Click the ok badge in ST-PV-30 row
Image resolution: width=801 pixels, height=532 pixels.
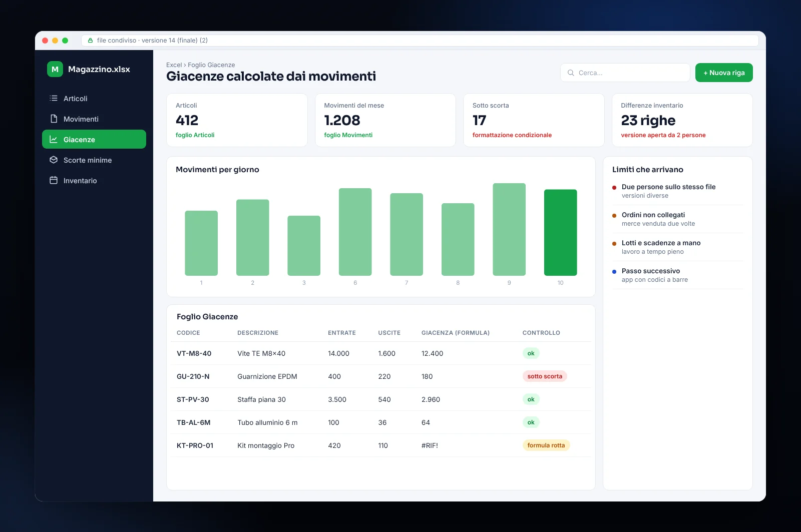(531, 399)
